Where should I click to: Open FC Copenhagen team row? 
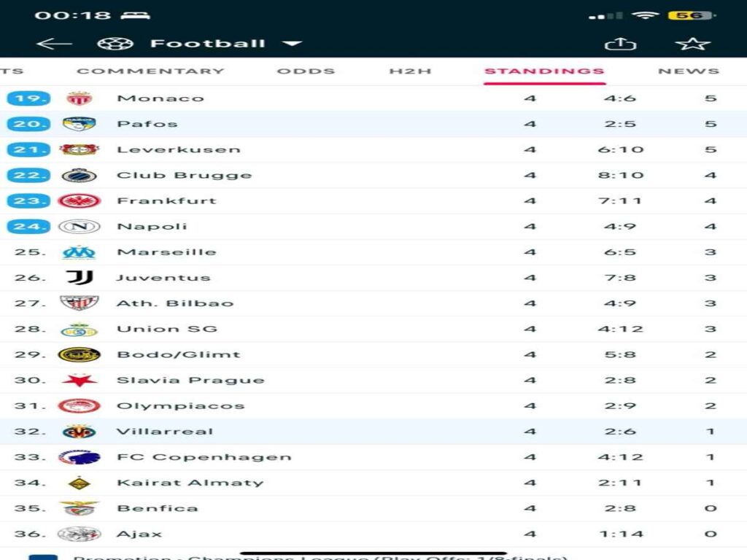point(204,457)
